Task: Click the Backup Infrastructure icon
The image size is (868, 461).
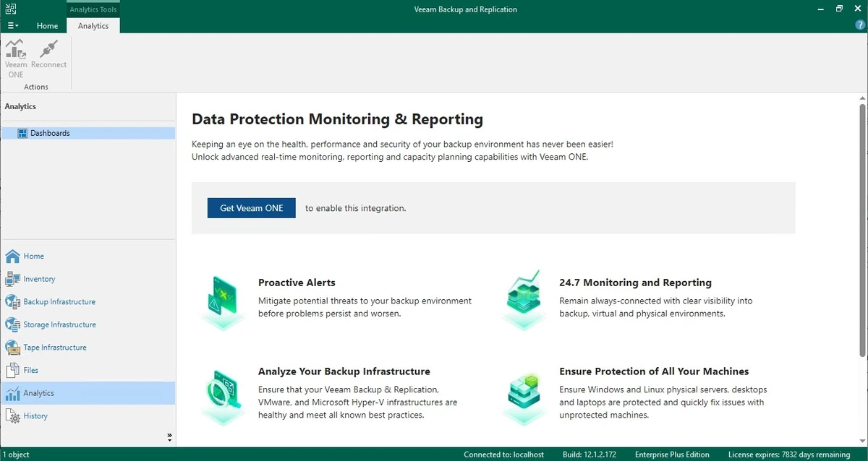Action: [x=12, y=301]
